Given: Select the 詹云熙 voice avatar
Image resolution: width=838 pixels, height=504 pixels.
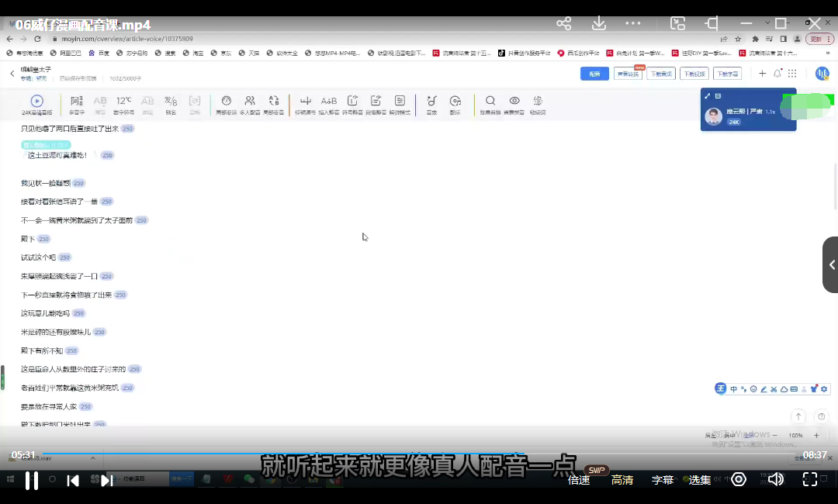Looking at the screenshot, I should tap(714, 116).
